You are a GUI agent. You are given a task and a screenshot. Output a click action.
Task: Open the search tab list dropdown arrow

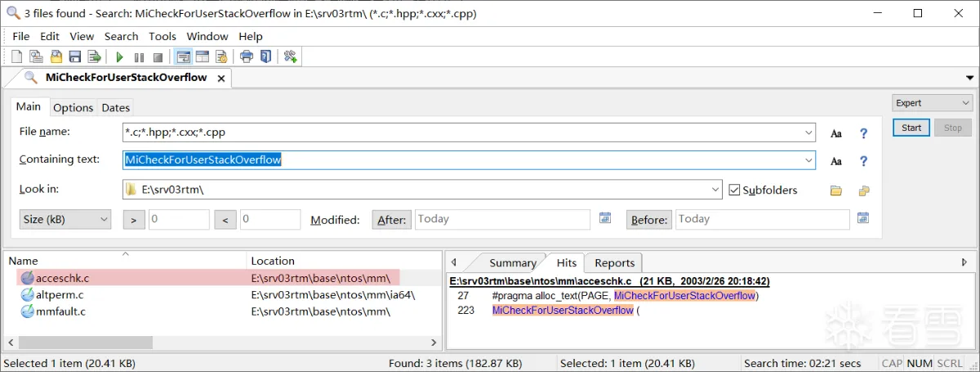click(x=970, y=78)
